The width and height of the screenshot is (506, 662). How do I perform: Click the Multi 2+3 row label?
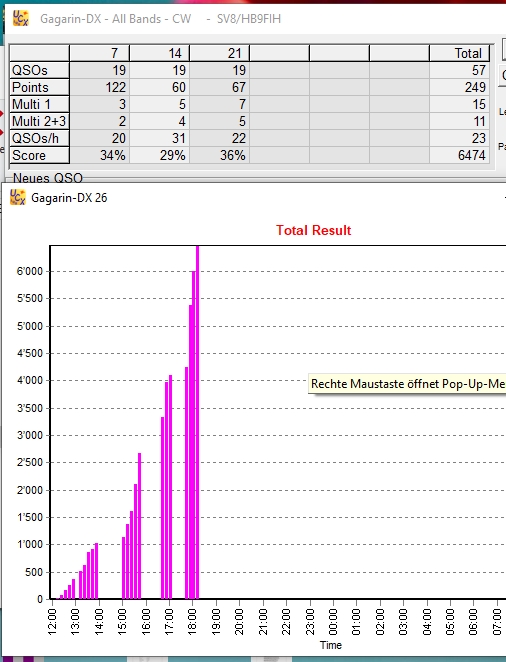(39, 121)
